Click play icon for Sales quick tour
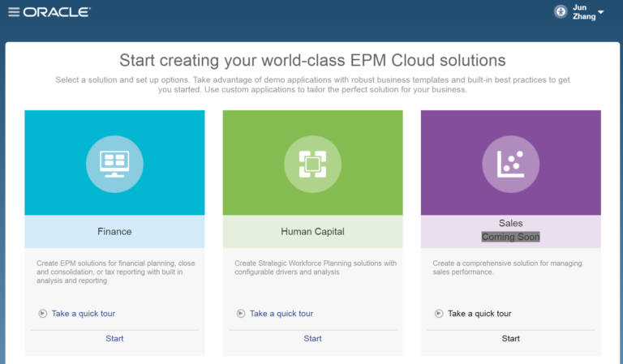This screenshot has width=623, height=364. click(439, 314)
